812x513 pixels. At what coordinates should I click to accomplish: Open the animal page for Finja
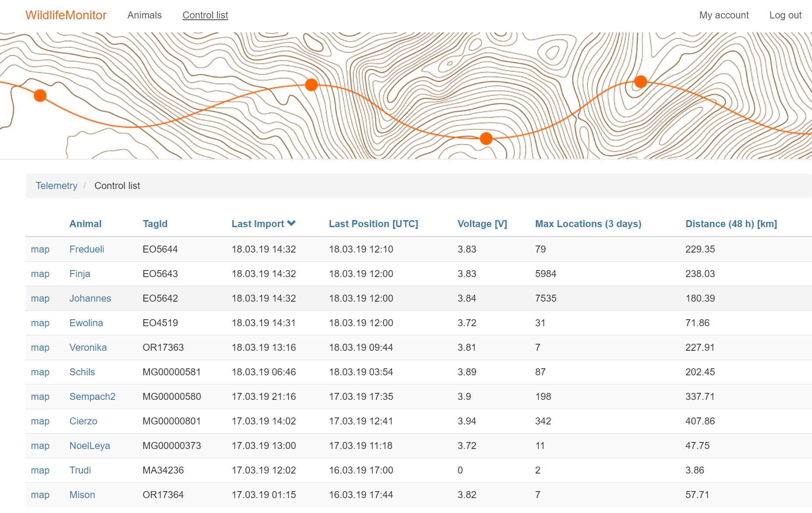pyautogui.click(x=80, y=274)
